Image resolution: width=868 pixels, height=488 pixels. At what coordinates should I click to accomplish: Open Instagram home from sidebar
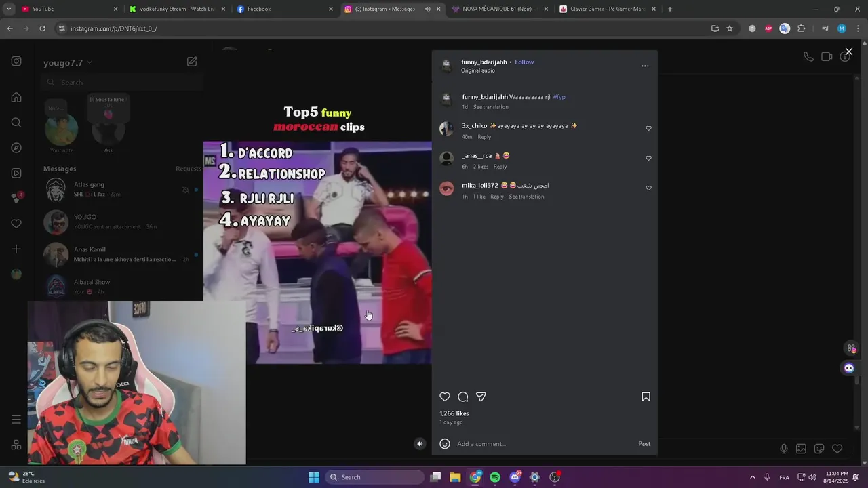16,97
